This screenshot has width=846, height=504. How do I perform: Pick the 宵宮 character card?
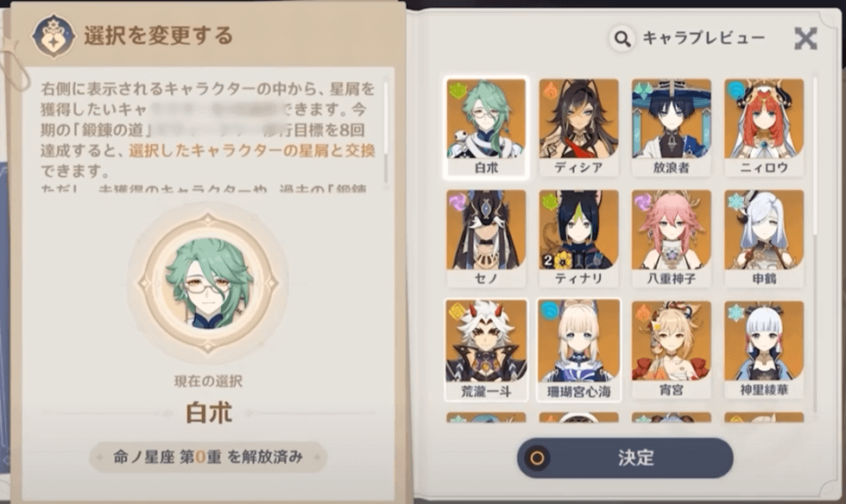click(x=672, y=350)
